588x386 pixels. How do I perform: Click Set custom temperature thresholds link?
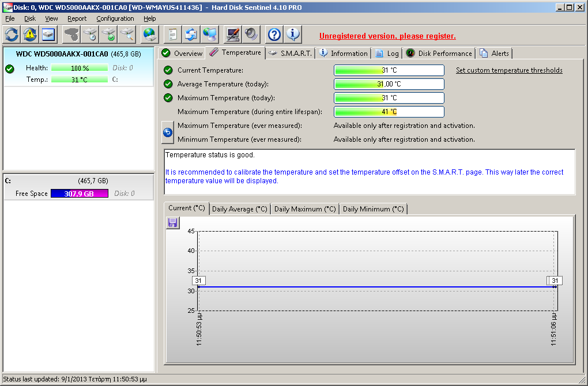(x=509, y=70)
